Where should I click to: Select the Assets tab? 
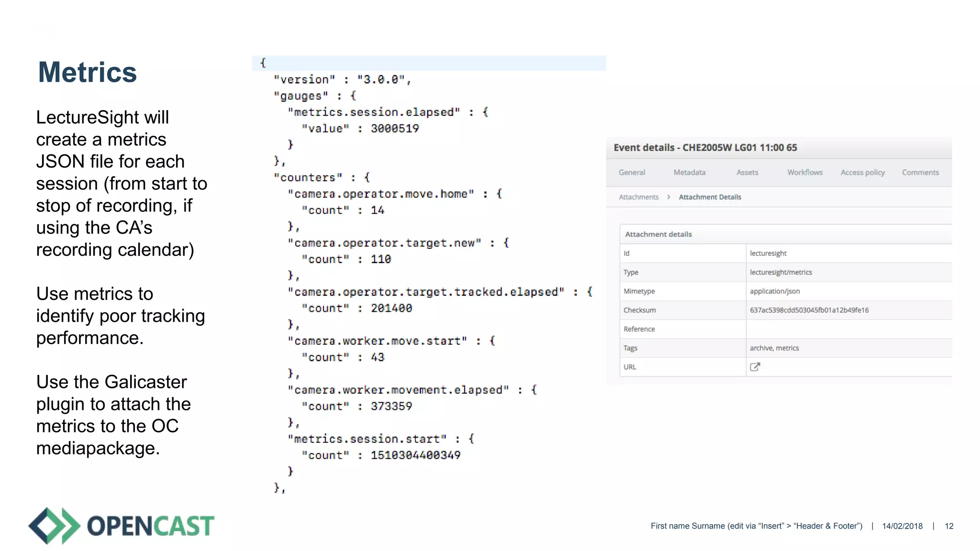[747, 172]
